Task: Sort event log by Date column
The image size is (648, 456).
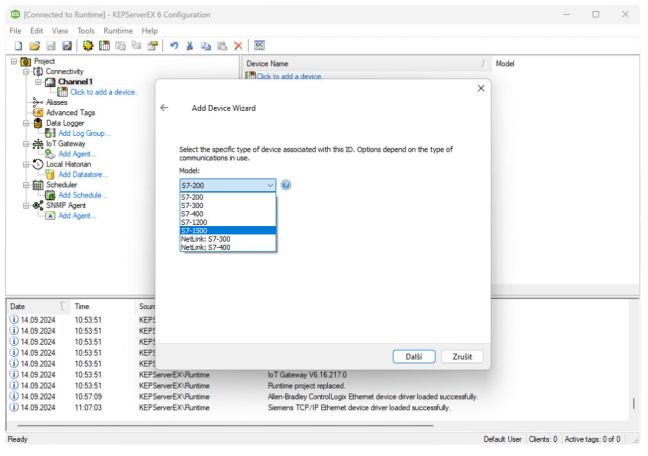Action: [x=38, y=306]
